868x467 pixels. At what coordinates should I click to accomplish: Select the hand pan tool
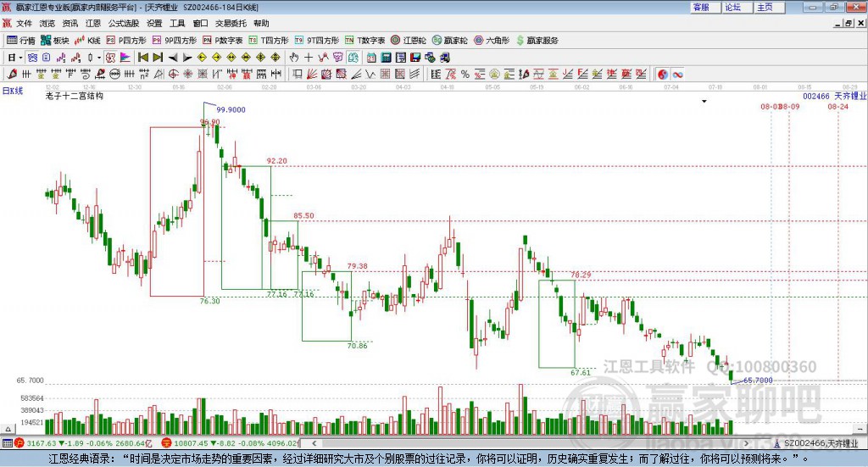click(x=294, y=57)
